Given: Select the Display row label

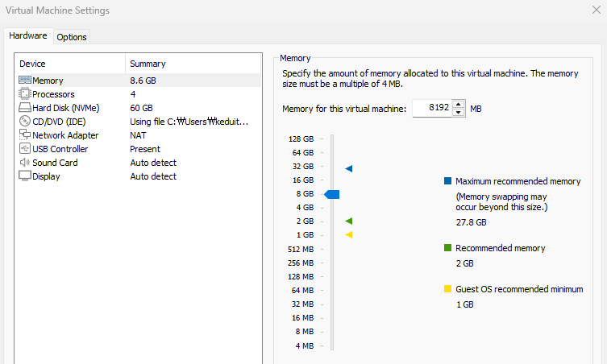Looking at the screenshot, I should 46,176.
